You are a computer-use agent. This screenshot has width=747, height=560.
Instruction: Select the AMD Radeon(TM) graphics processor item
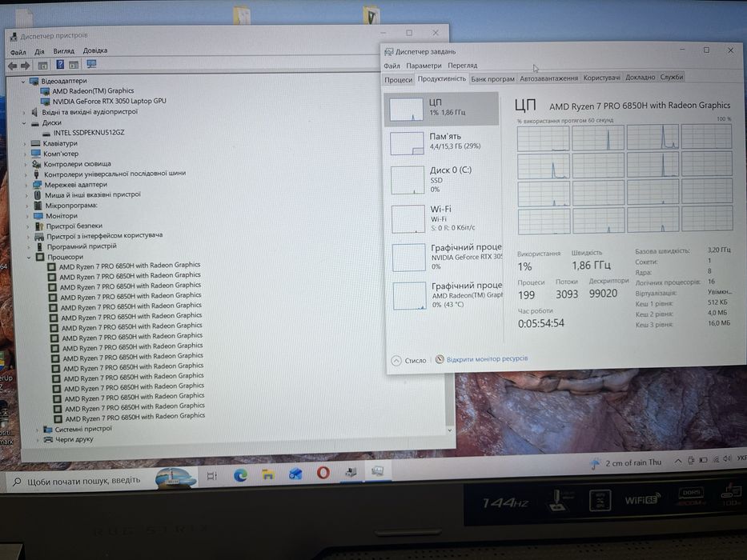445,295
